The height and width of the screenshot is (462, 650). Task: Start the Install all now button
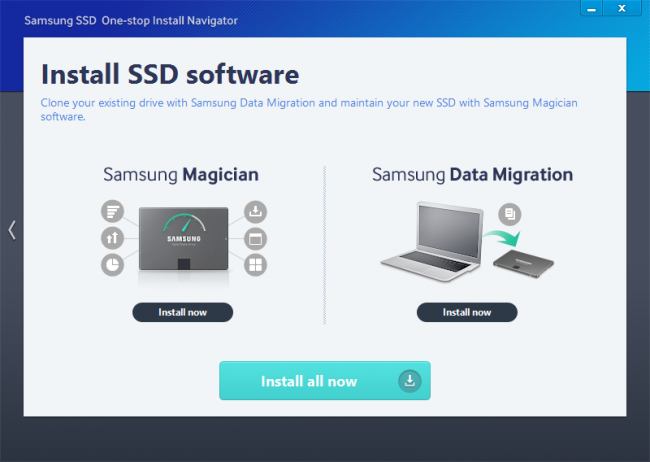[x=325, y=381]
